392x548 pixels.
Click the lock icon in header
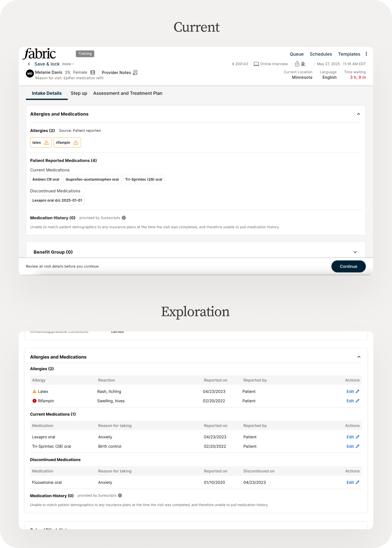click(297, 64)
